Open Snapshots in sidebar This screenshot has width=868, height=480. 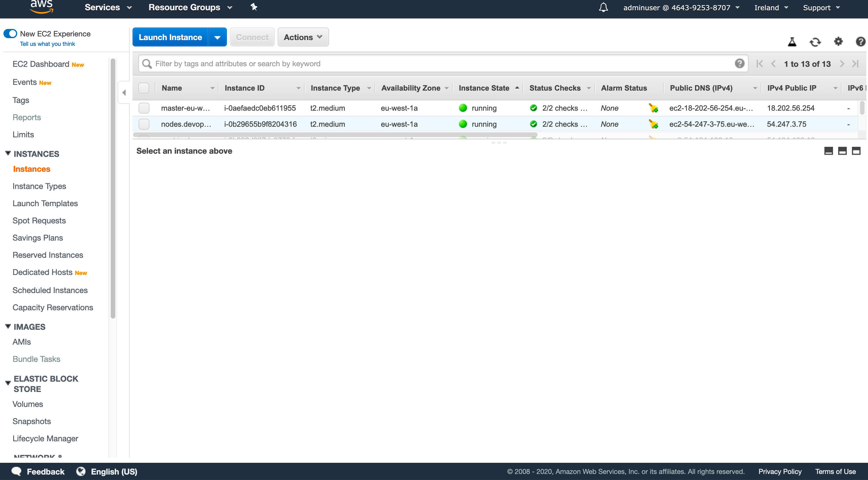click(32, 421)
